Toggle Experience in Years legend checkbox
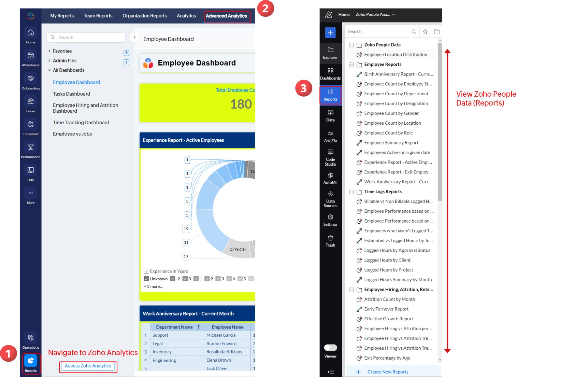The image size is (588, 377). 146,271
